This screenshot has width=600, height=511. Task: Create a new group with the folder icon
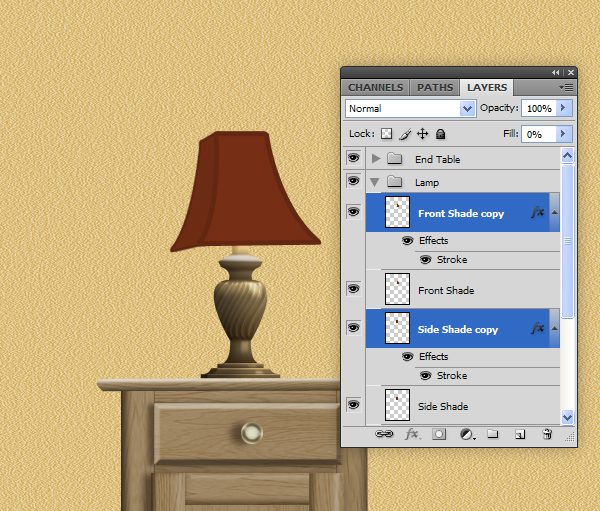coord(493,435)
